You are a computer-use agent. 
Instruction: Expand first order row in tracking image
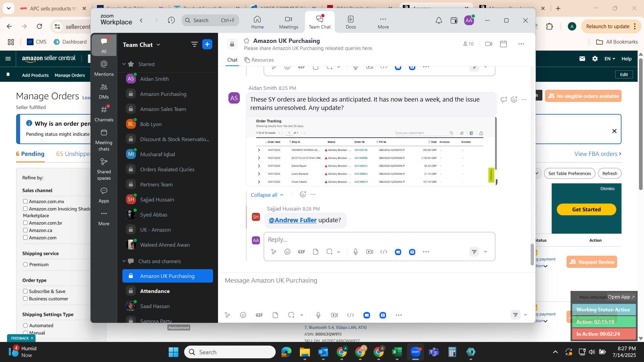point(259,150)
